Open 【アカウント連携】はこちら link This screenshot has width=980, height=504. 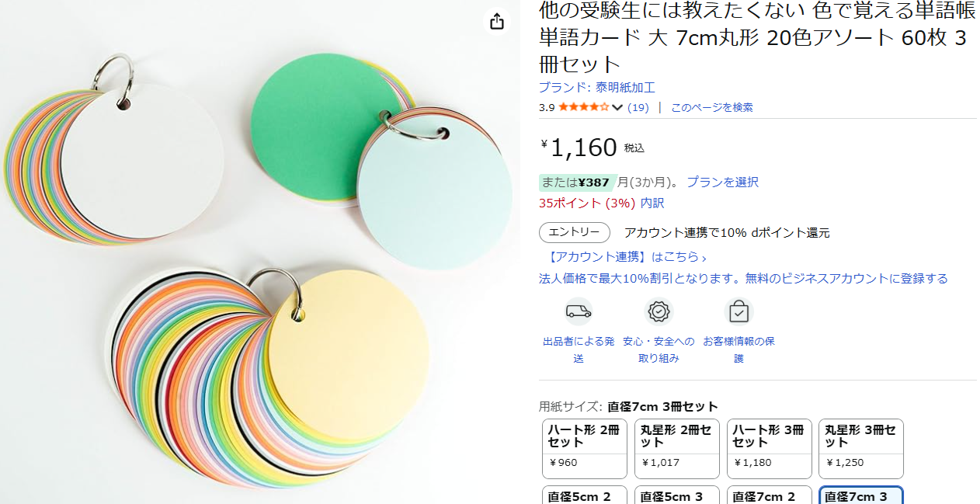click(627, 257)
